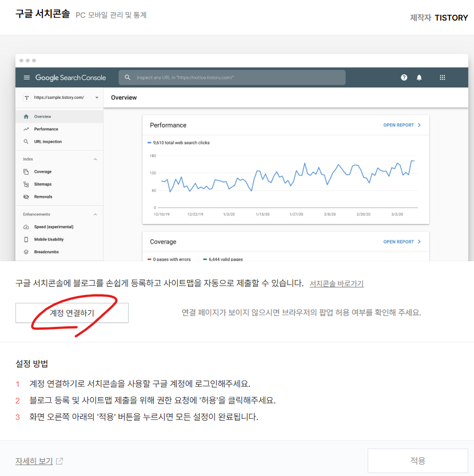Collapse the Index section chevron
The width and height of the screenshot is (474, 476).
point(95,159)
